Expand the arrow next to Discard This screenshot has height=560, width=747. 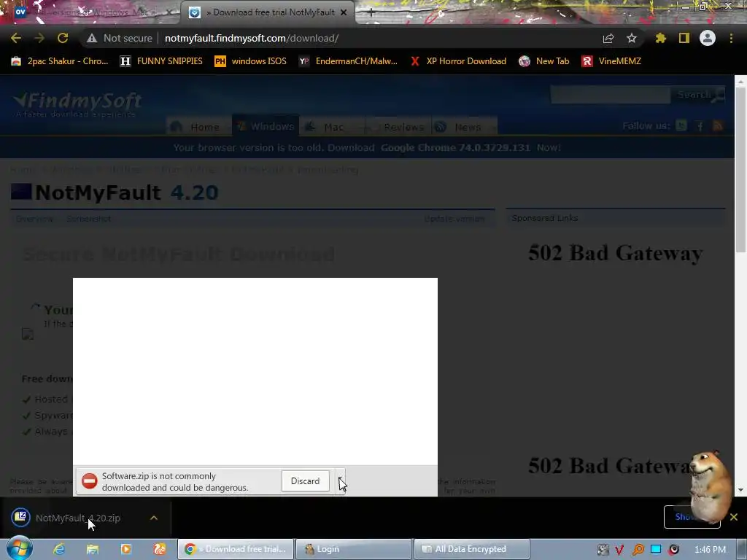pos(340,481)
